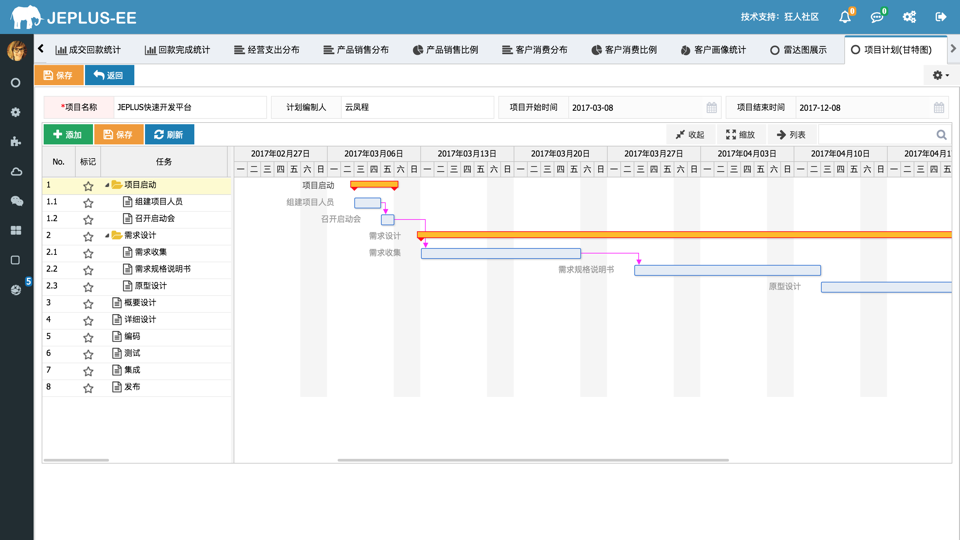Select the 详细设计 task row
Screen dimensions: 960x540
point(137,320)
